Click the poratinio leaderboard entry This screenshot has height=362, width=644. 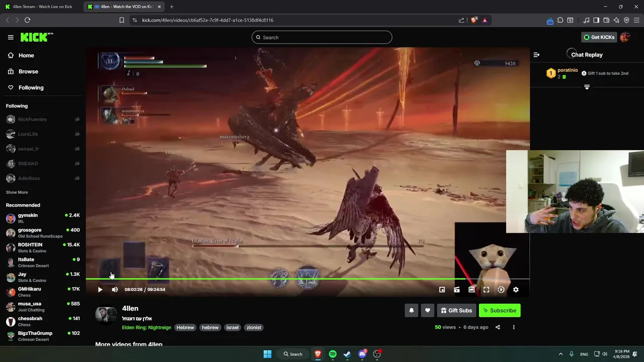[562, 73]
